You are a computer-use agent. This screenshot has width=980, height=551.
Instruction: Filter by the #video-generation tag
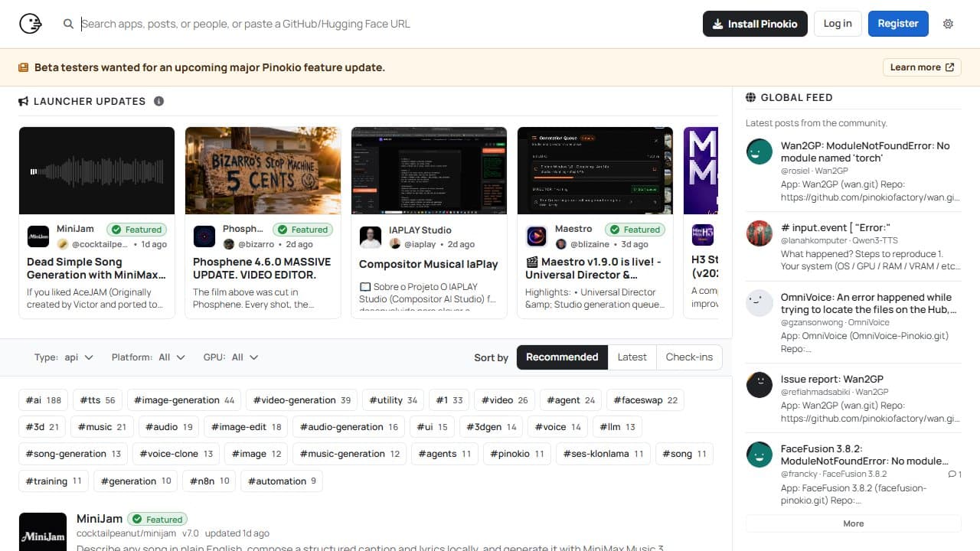(302, 400)
